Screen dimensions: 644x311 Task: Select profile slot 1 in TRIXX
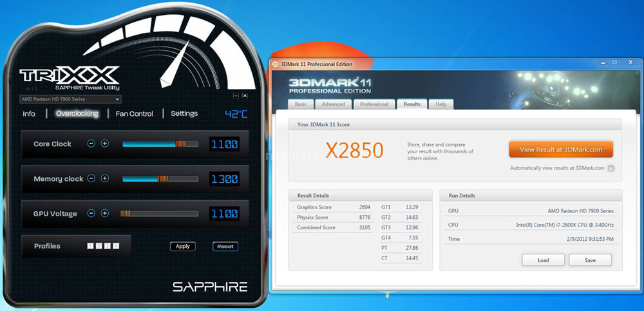click(90, 246)
